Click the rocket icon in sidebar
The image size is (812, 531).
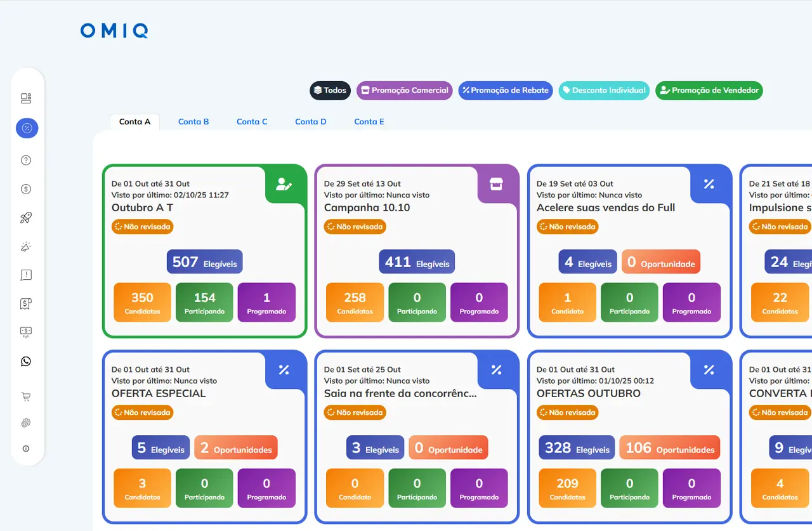[26, 218]
